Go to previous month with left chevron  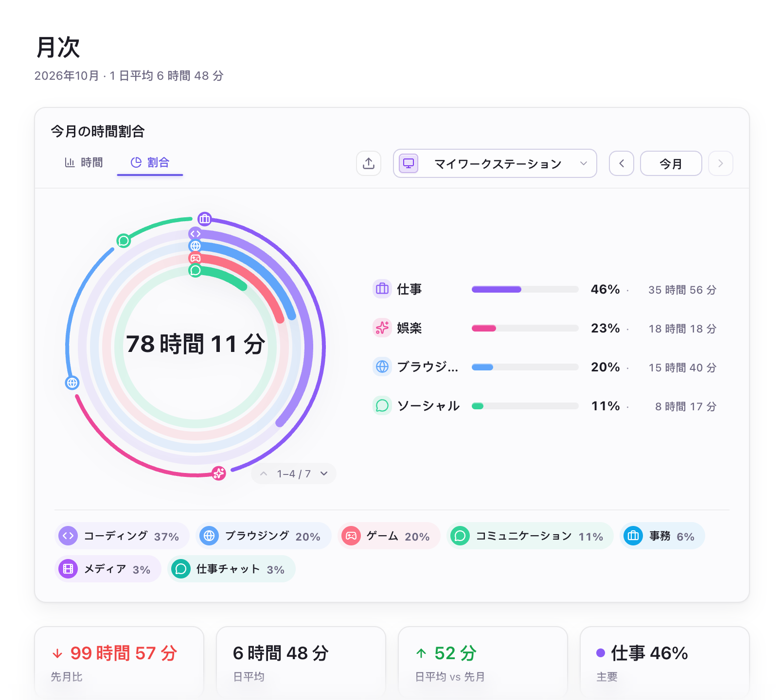tap(622, 163)
